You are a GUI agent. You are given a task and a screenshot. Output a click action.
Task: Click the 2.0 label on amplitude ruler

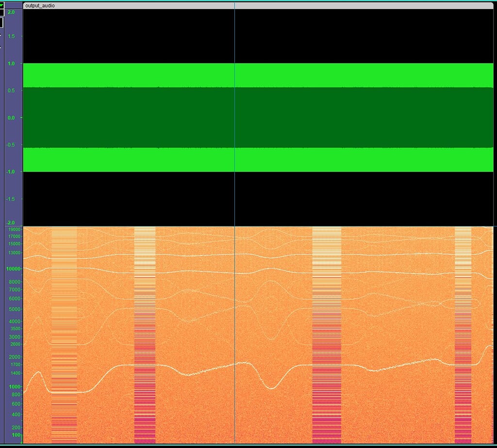click(10, 13)
